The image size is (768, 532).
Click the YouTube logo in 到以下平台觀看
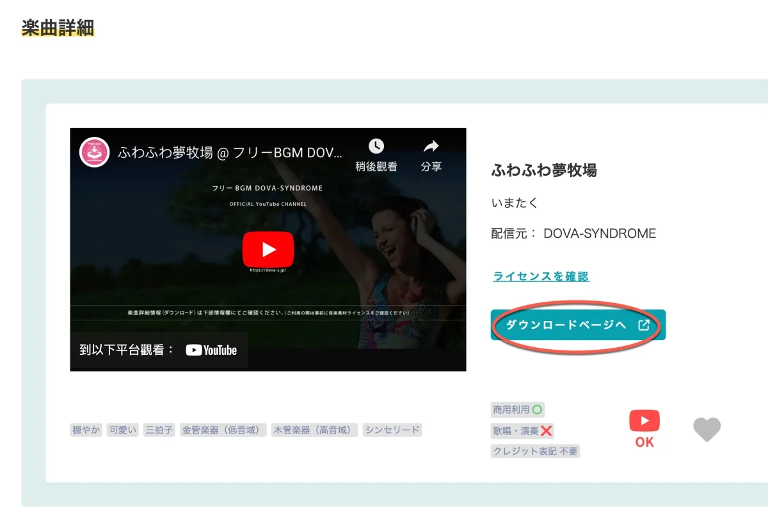click(x=211, y=350)
